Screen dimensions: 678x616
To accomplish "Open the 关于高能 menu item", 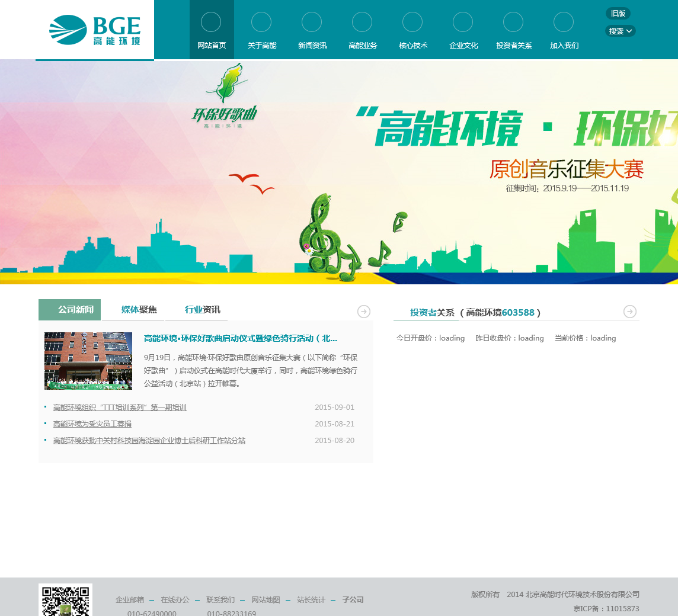I will click(262, 46).
